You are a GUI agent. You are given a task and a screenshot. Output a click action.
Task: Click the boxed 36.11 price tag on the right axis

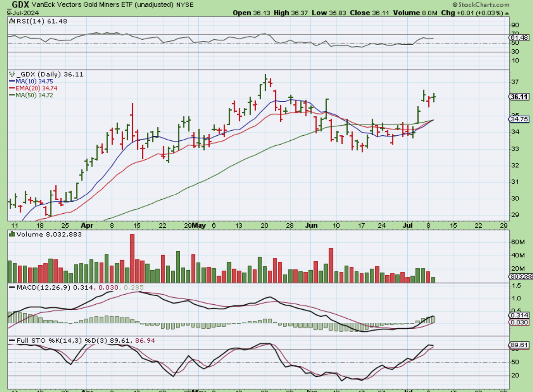coord(519,97)
